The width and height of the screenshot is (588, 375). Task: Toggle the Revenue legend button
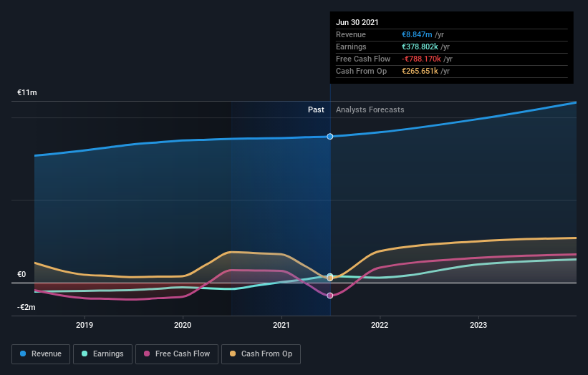[x=41, y=354]
